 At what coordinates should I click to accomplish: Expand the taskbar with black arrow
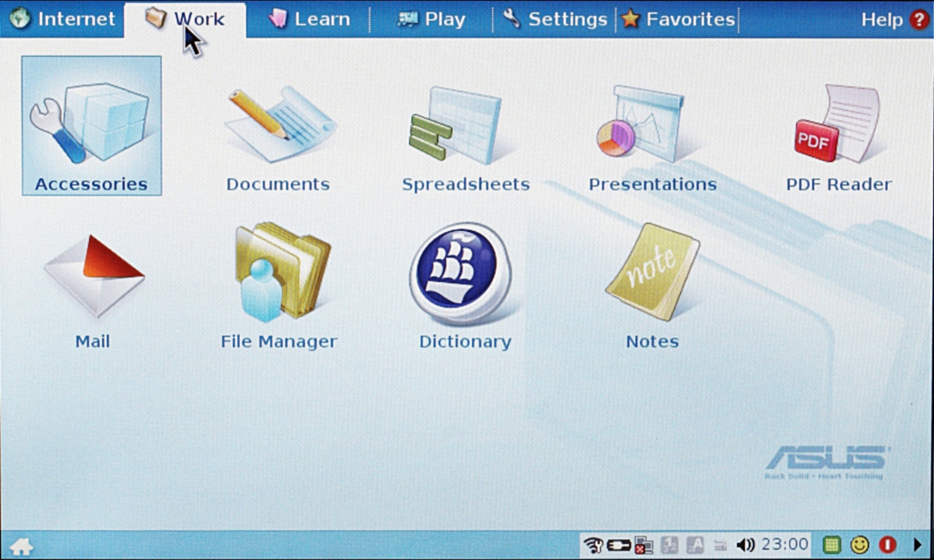point(918,545)
